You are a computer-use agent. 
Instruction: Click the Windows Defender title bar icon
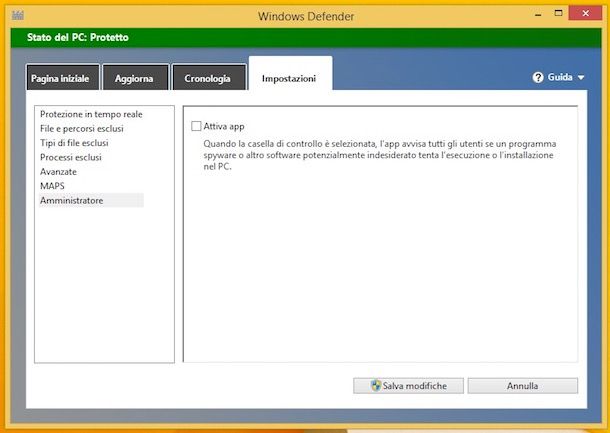18,16
